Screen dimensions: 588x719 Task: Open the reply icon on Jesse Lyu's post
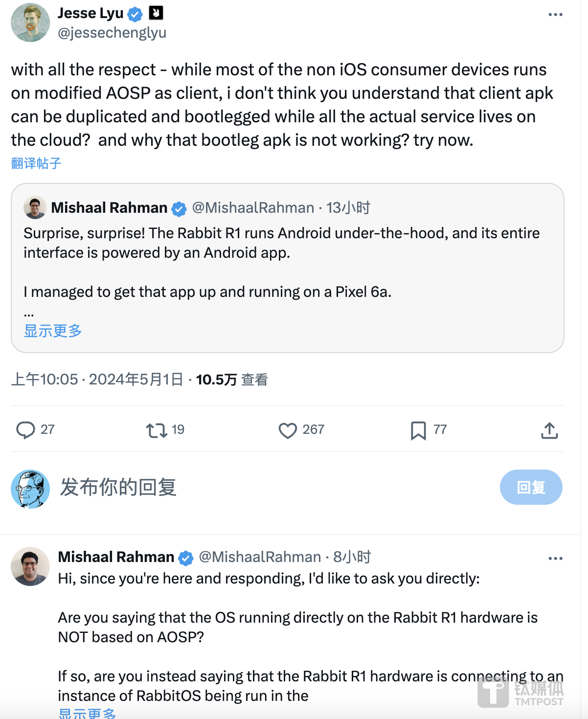pyautogui.click(x=25, y=430)
